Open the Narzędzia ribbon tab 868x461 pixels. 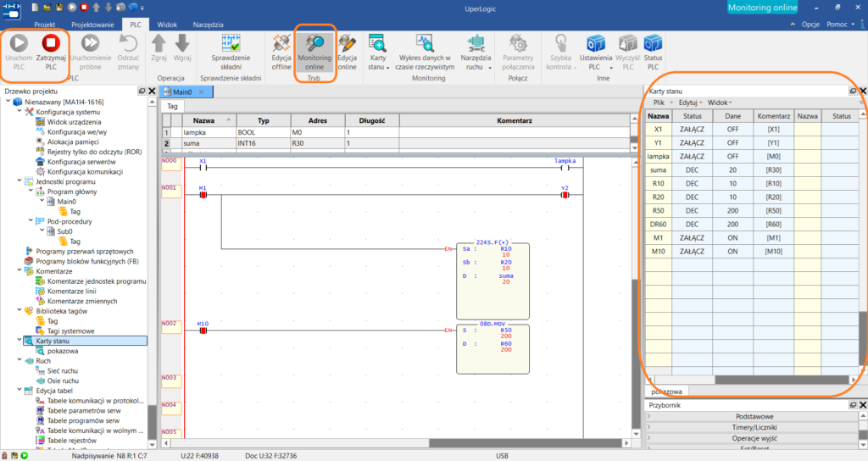tap(209, 25)
